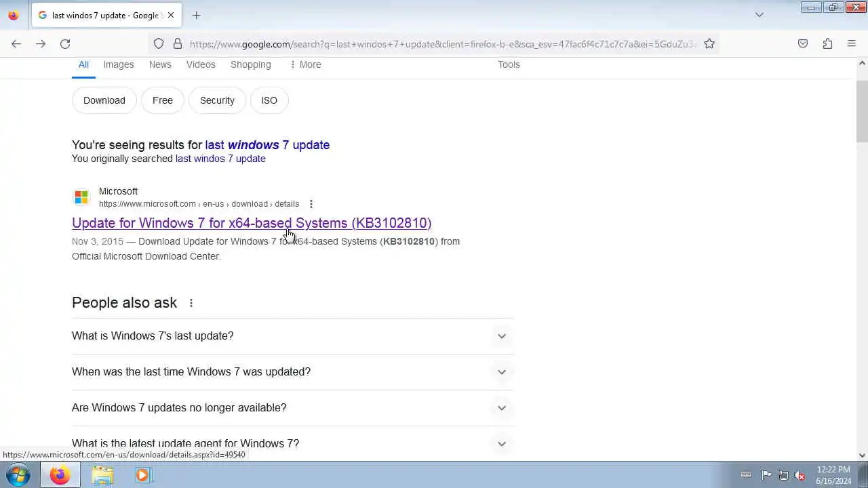Bookmark this page with star icon
Image resolution: width=868 pixels, height=488 pixels.
tap(709, 43)
